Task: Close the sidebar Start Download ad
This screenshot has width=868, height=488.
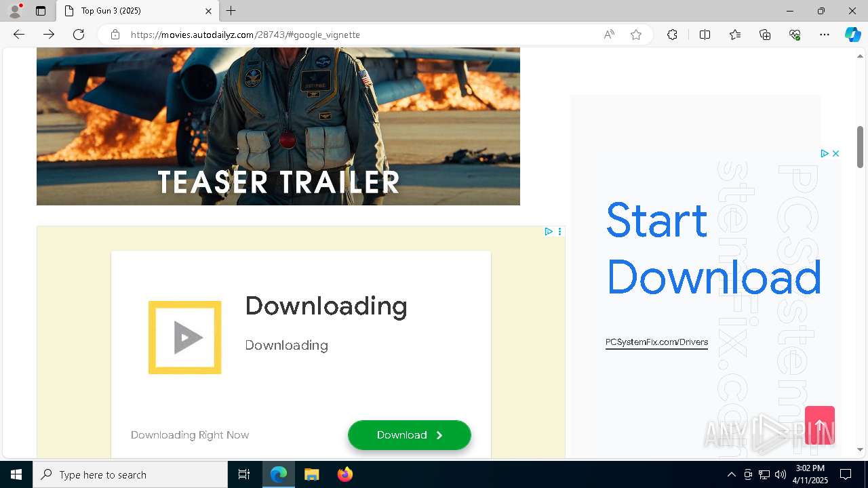Action: click(x=836, y=154)
